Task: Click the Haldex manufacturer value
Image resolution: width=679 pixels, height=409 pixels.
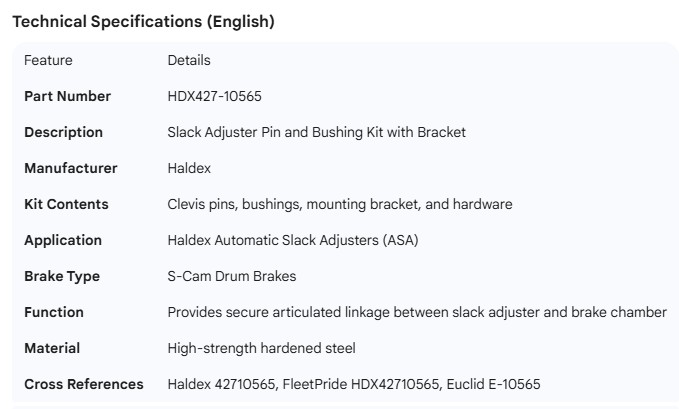Action: [x=189, y=168]
